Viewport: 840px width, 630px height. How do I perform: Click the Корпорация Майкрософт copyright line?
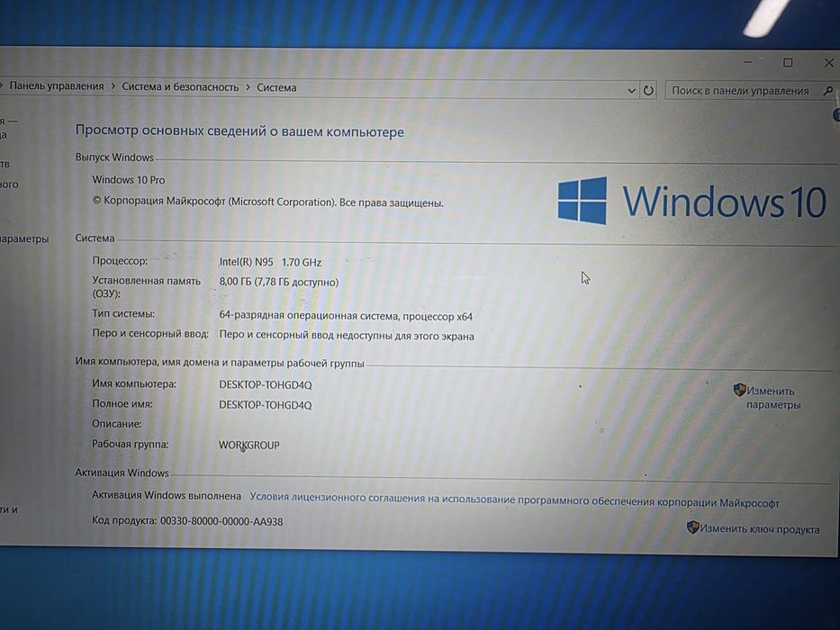268,202
